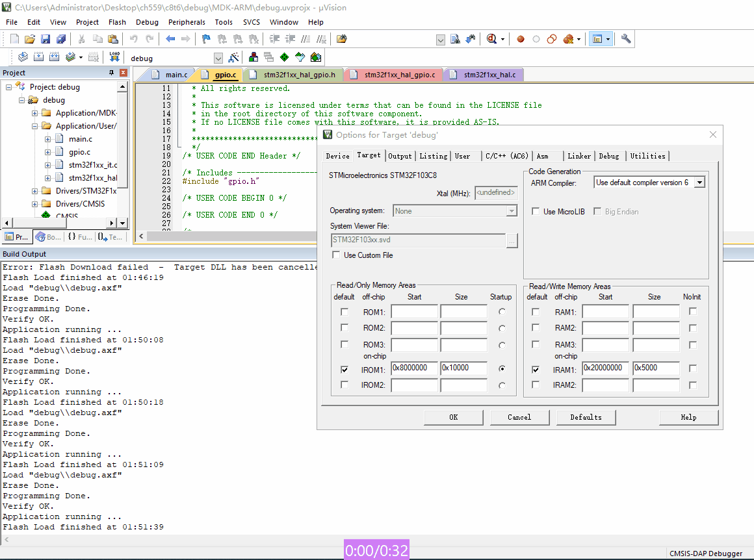Switch to the C/C++ (AC6) tab
Image resolution: width=754 pixels, height=560 pixels.
pos(506,156)
